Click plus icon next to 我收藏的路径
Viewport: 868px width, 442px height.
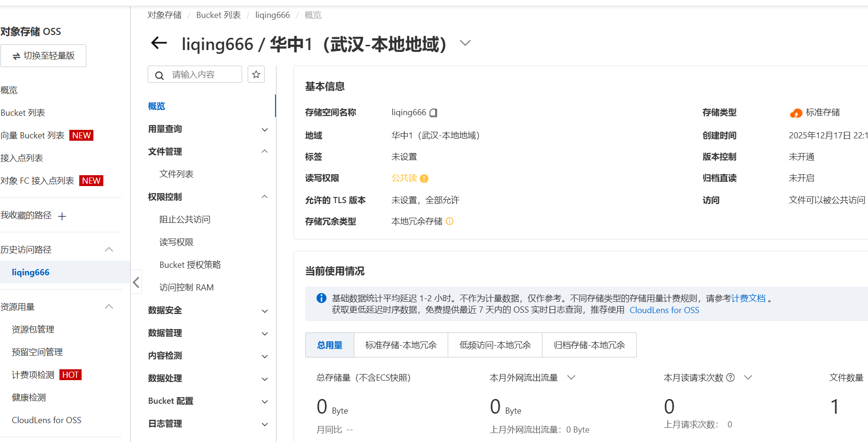point(62,216)
